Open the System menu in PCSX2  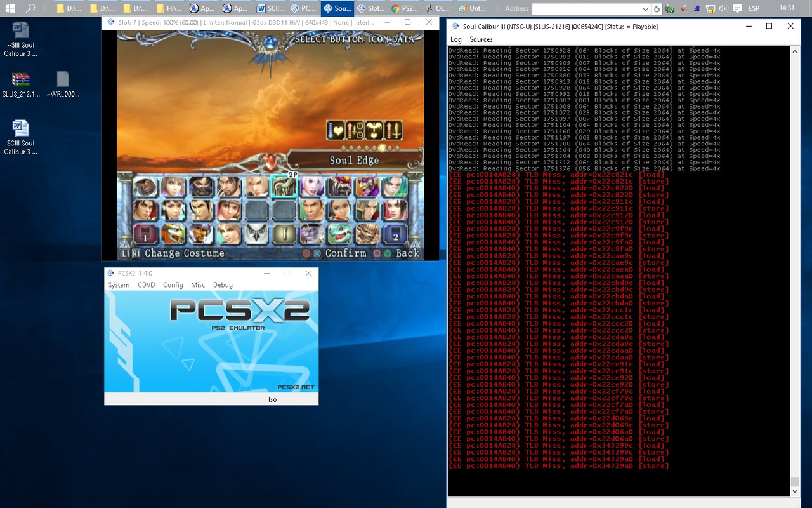tap(119, 285)
